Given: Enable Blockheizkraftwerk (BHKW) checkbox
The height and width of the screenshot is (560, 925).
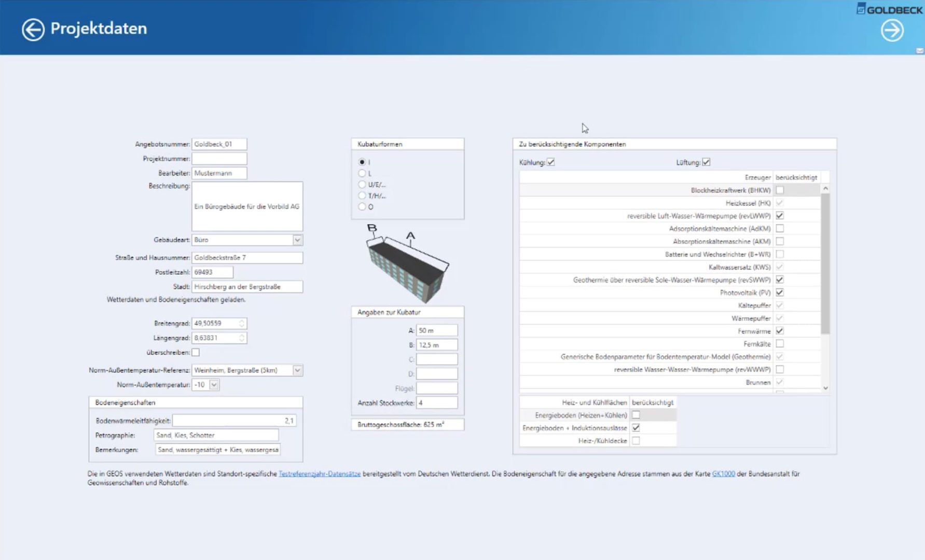Looking at the screenshot, I should click(780, 190).
